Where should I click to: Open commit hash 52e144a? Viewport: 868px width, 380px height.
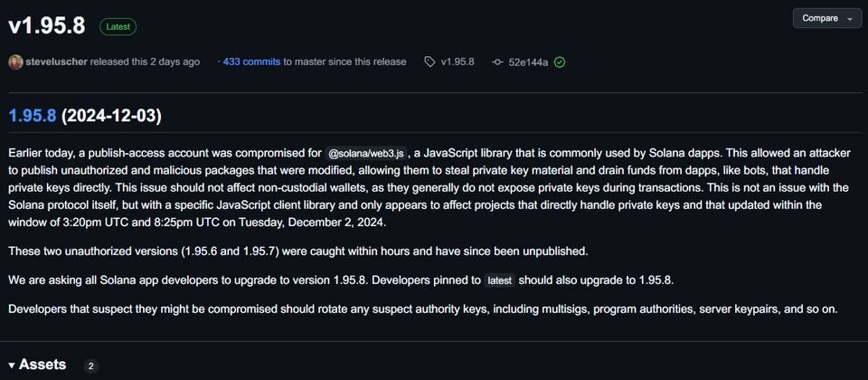click(528, 62)
